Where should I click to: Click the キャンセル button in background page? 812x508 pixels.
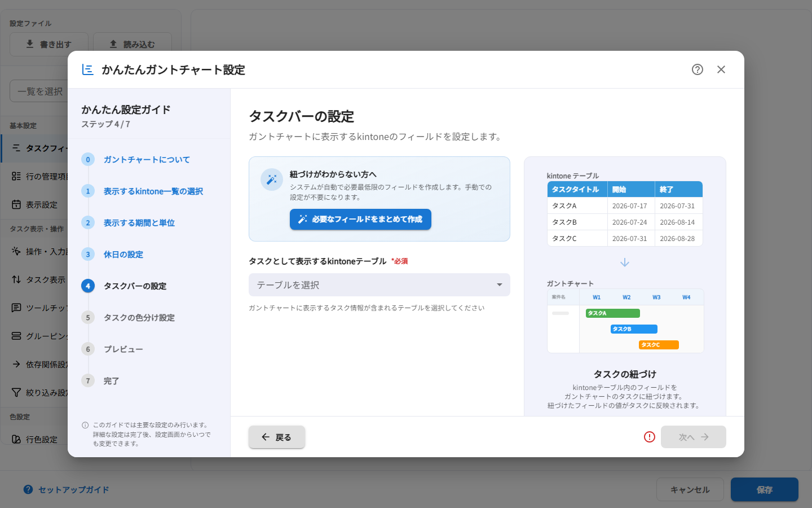(690, 489)
